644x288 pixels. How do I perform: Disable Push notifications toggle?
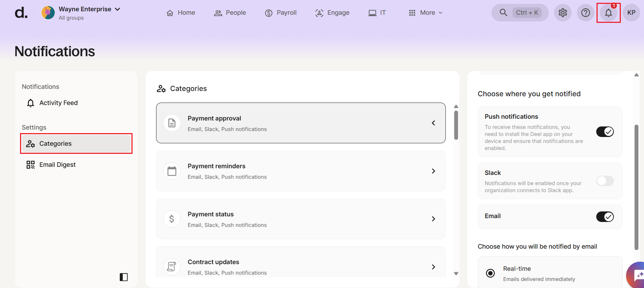click(605, 132)
